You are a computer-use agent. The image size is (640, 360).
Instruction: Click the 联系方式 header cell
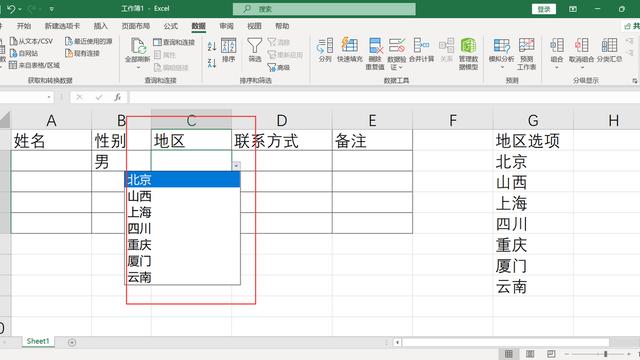tap(282, 140)
